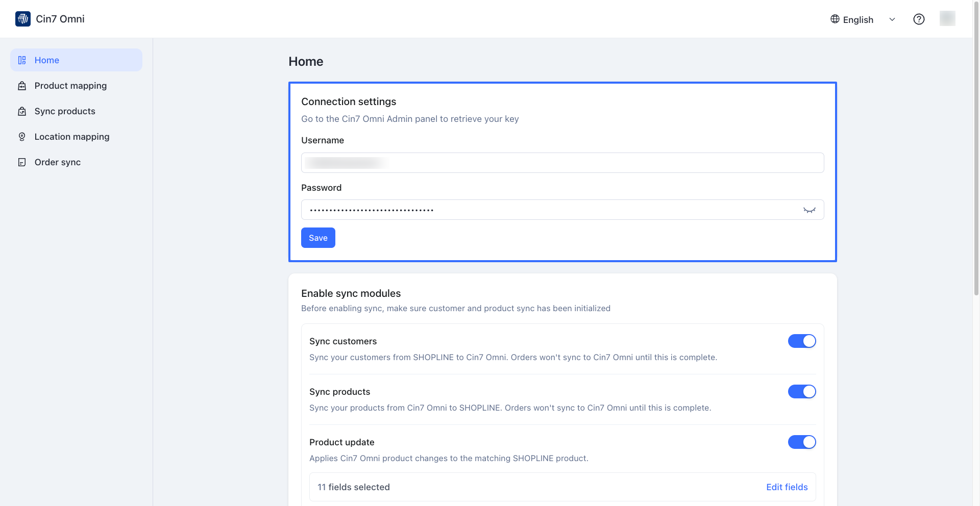
Task: Save the connection settings
Action: 318,238
